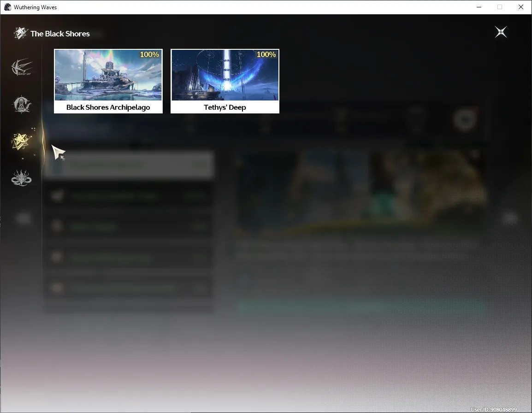
Task: Select the Black Shores star emblem in sidebar
Action: [x=21, y=141]
